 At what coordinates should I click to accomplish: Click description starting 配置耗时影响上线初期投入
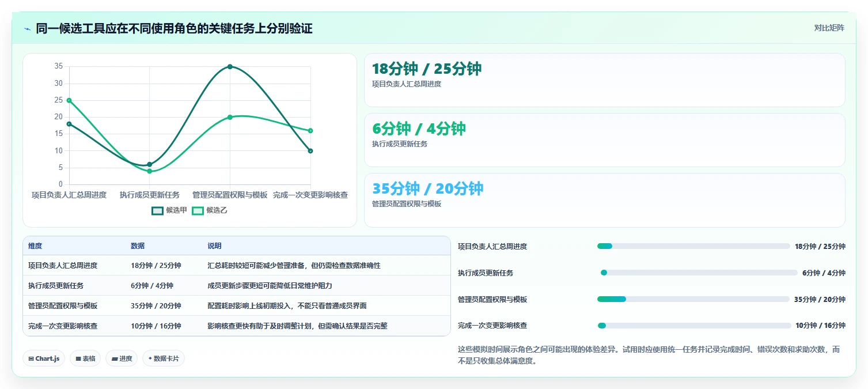point(287,305)
